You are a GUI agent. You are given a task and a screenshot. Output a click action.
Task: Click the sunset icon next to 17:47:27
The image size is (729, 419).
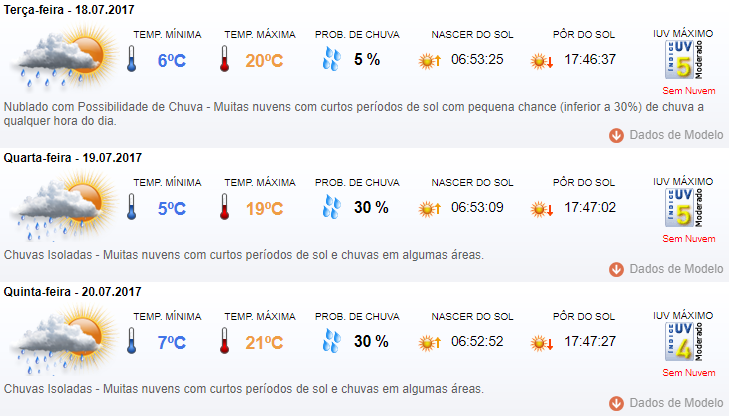pyautogui.click(x=542, y=343)
